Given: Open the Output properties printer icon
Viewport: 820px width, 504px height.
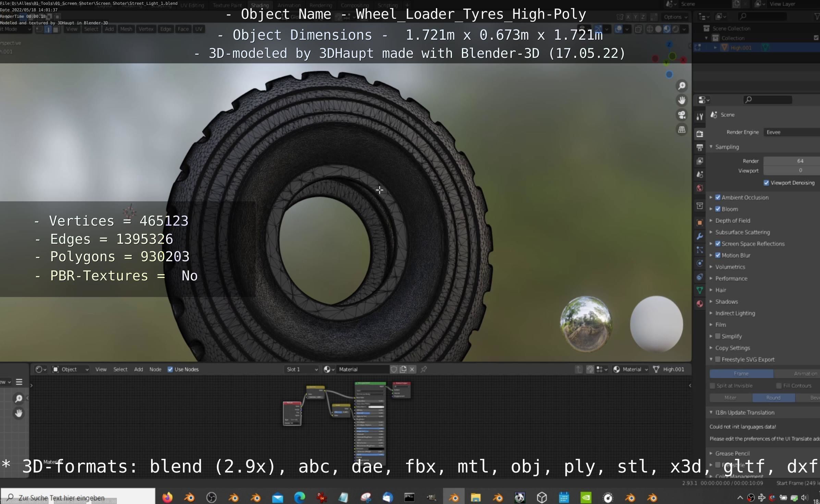Looking at the screenshot, I should pos(700,148).
